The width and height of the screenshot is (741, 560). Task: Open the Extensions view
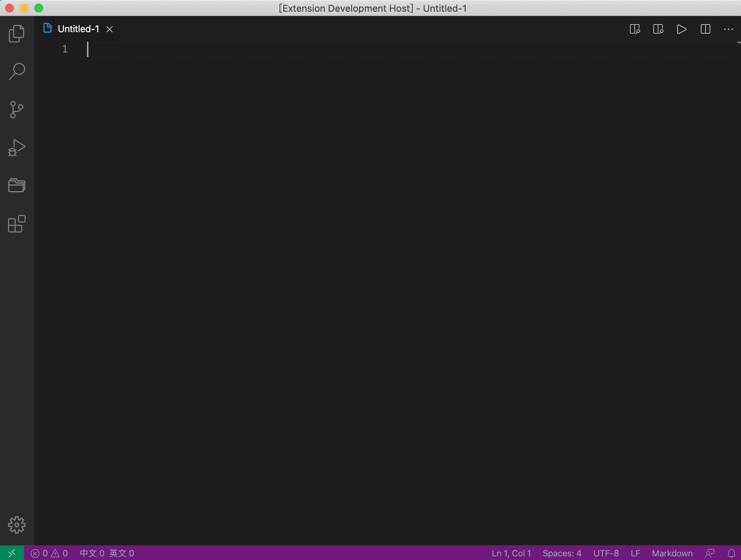point(16,224)
